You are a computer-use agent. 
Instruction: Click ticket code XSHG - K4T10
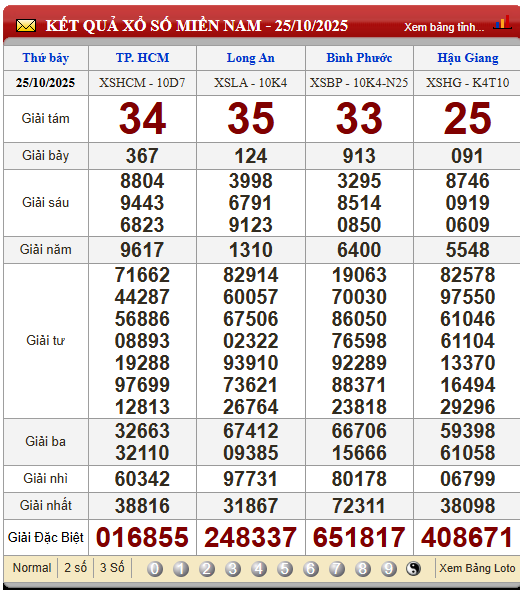468,82
